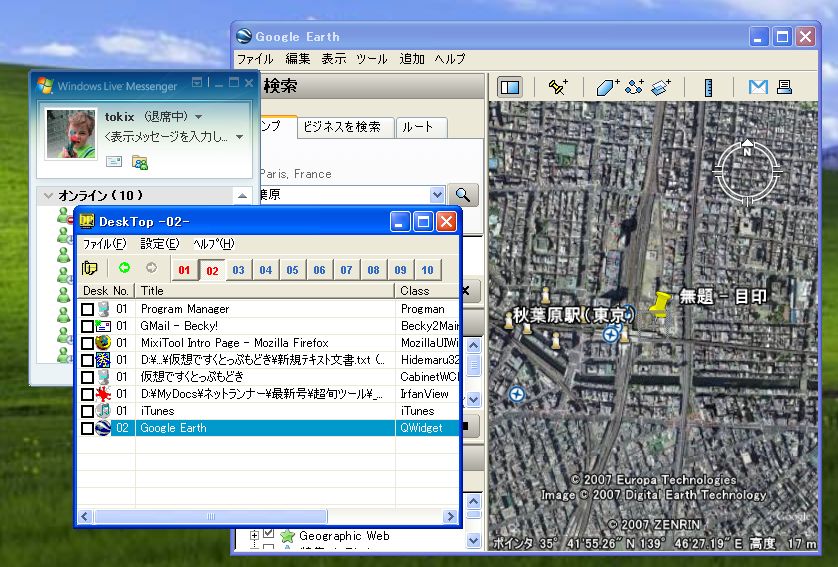This screenshot has height=567, width=838.
Task: Open the ヘルプ(H) menu in DeskTop
Action: pos(213,244)
